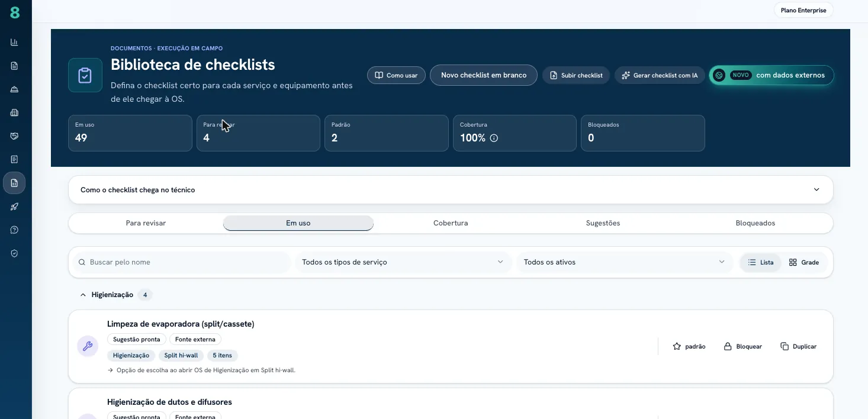
Task: Open the handshake icon in sidebar
Action: (x=14, y=136)
